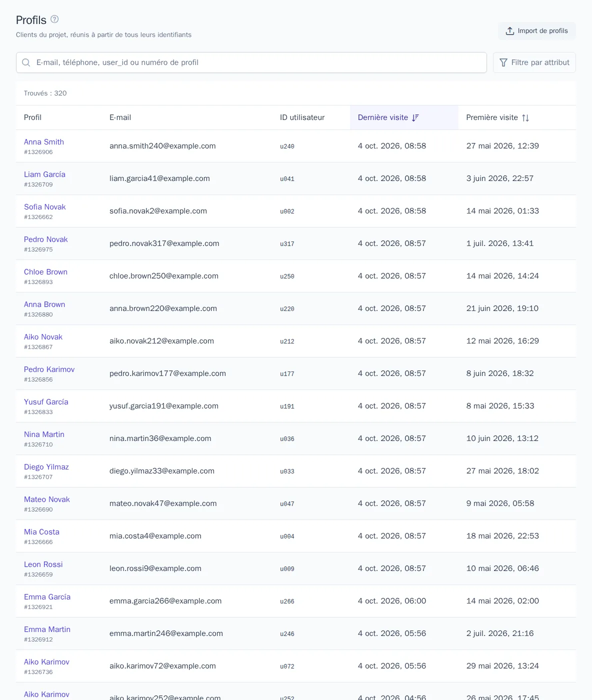592x700 pixels.
Task: Click the sofia.novak2@example.com row
Action: click(x=296, y=211)
